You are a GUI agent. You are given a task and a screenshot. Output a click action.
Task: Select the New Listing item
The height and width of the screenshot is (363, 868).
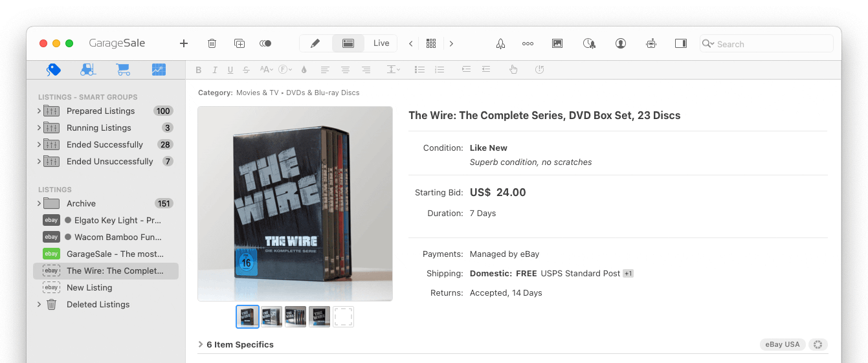tap(106, 288)
